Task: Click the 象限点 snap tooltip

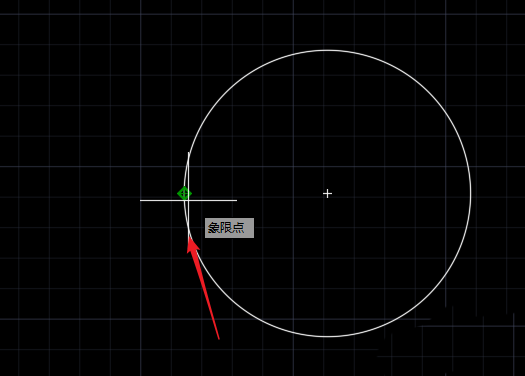Action: (229, 228)
